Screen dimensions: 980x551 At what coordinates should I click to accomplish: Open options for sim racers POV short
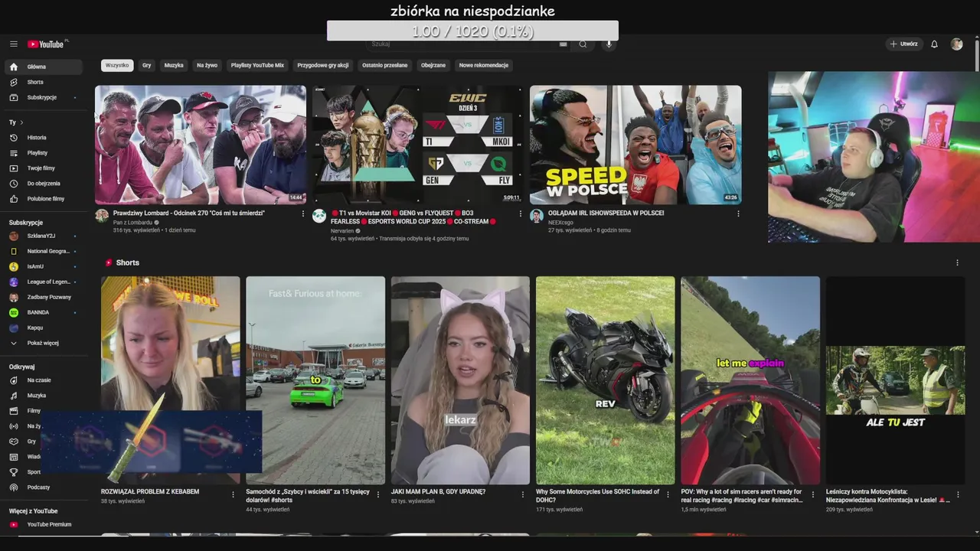pos(813,494)
